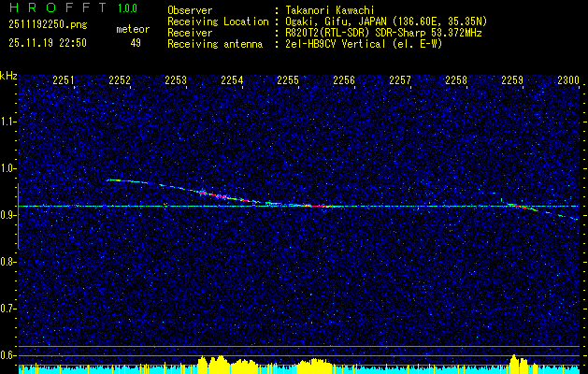
Task: Click the name Takanori Kawachi
Action: coord(330,10)
